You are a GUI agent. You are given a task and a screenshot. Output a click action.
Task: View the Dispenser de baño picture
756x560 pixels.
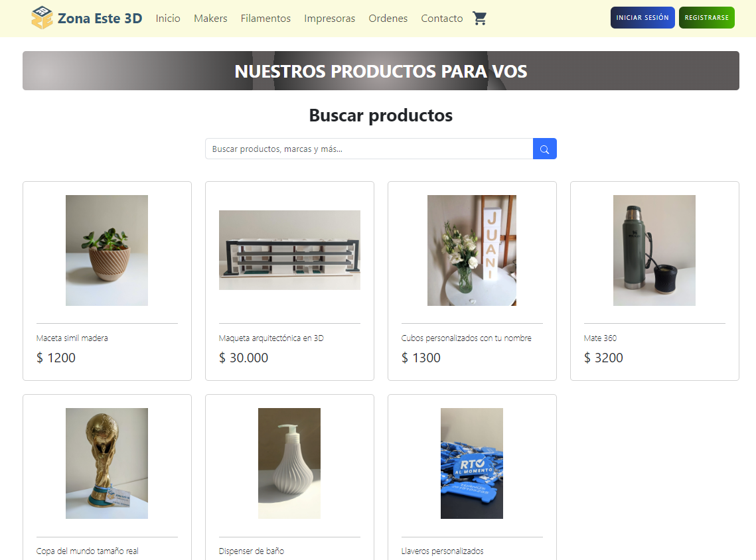coord(289,463)
